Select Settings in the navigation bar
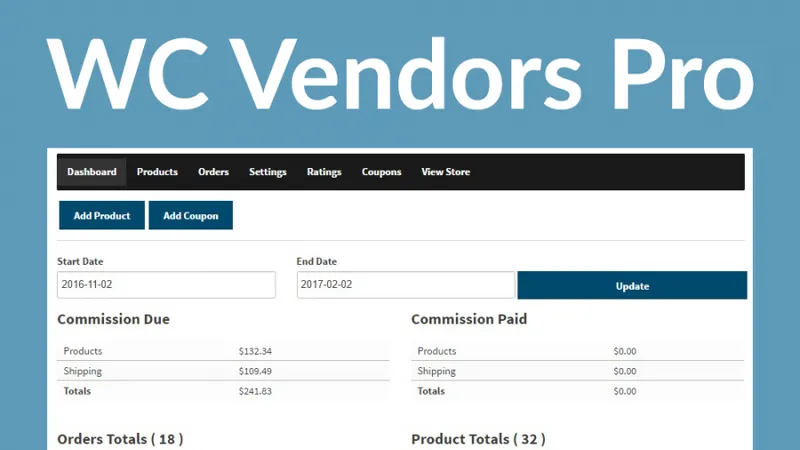This screenshot has height=450, width=800. pos(268,172)
